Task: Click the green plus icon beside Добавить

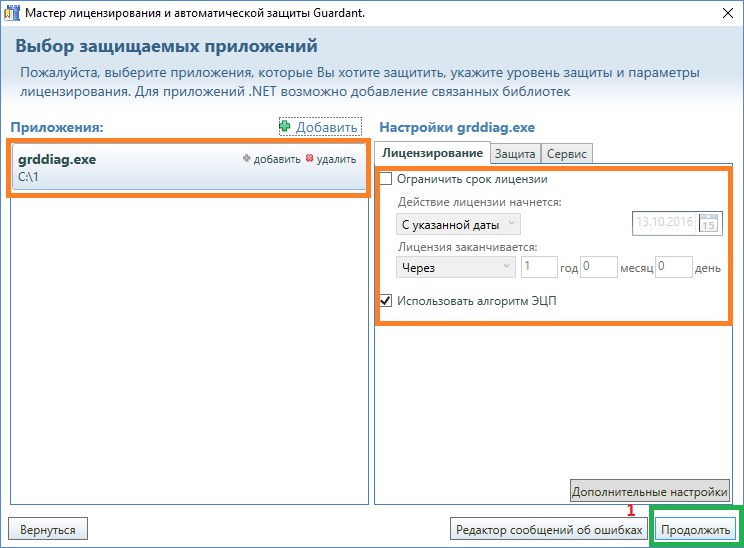Action: tap(285, 127)
